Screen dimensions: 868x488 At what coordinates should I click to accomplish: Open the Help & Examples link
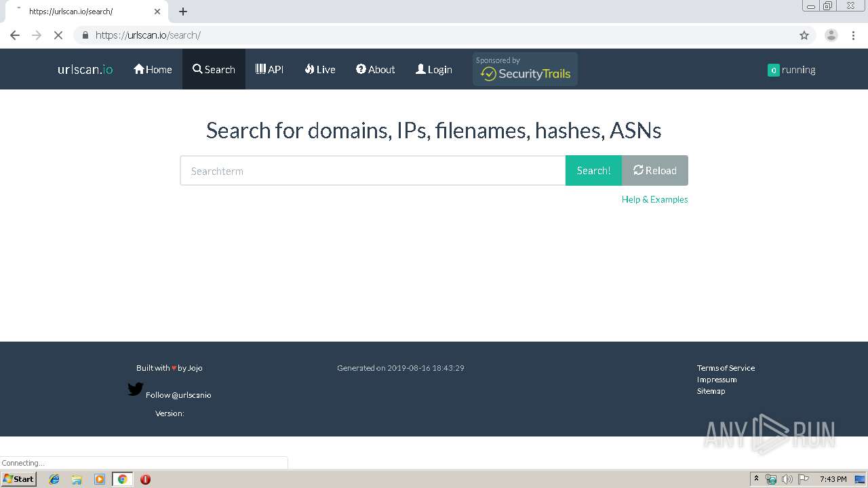point(655,199)
